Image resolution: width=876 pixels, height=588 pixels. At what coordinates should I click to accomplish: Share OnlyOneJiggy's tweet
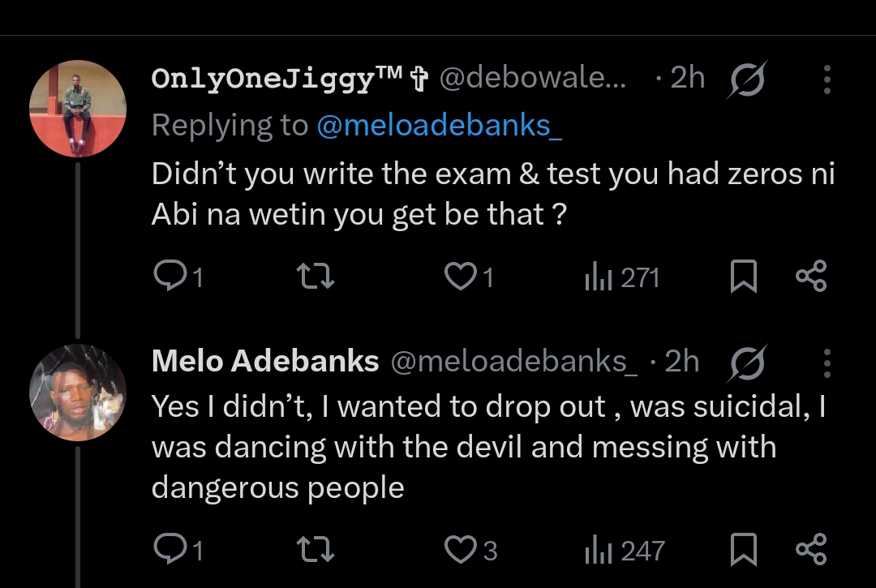[x=811, y=277]
